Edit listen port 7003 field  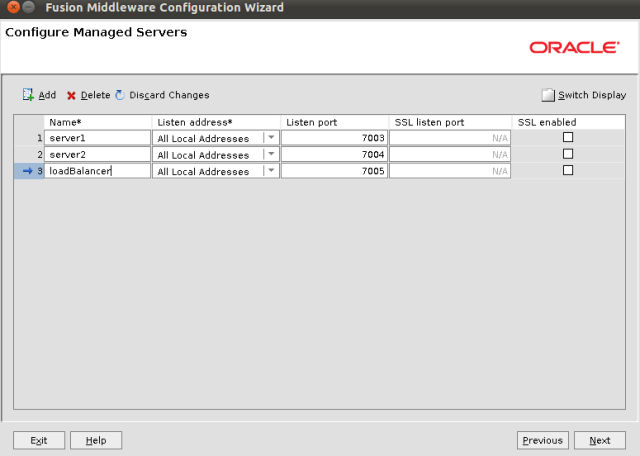(x=334, y=138)
